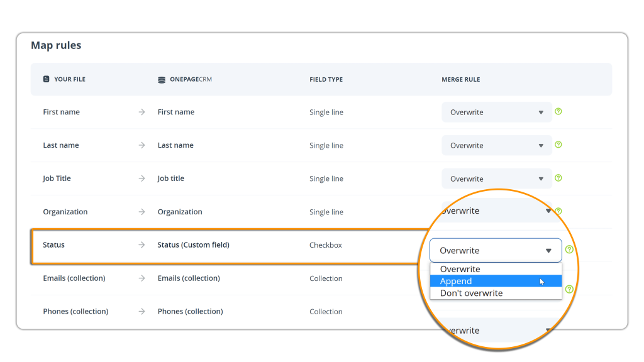The height and width of the screenshot is (362, 644).
Task: Collapse the open Status merge rule dropdown
Action: 496,250
